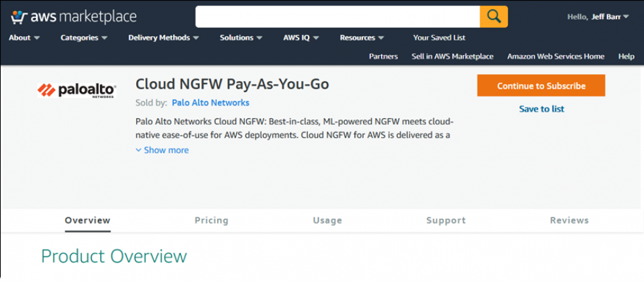Go to Amazon Web Services Home

555,56
